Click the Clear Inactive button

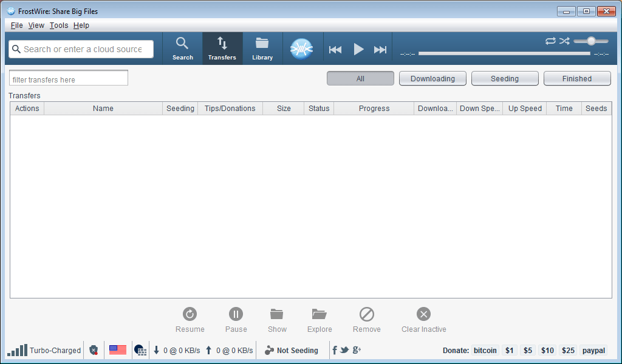423,320
